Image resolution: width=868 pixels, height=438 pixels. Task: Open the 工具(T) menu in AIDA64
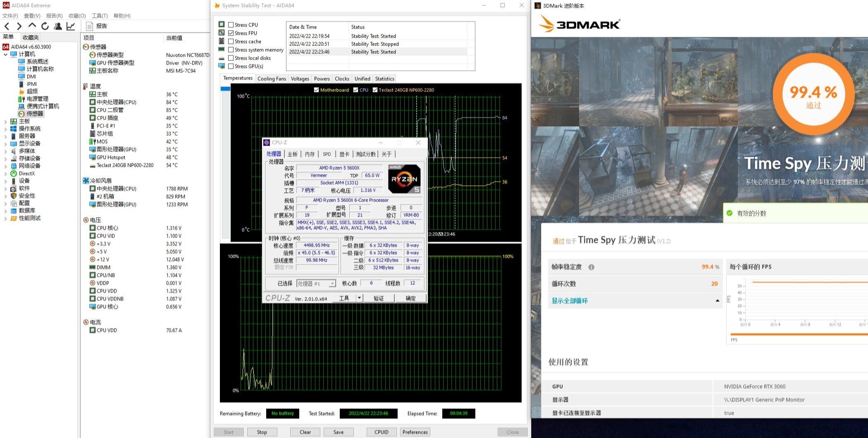99,16
